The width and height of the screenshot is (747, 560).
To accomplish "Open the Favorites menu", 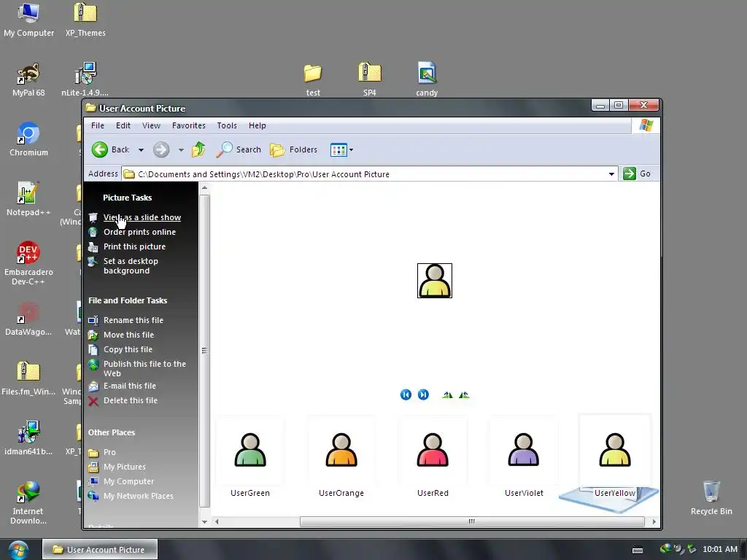I will [189, 125].
